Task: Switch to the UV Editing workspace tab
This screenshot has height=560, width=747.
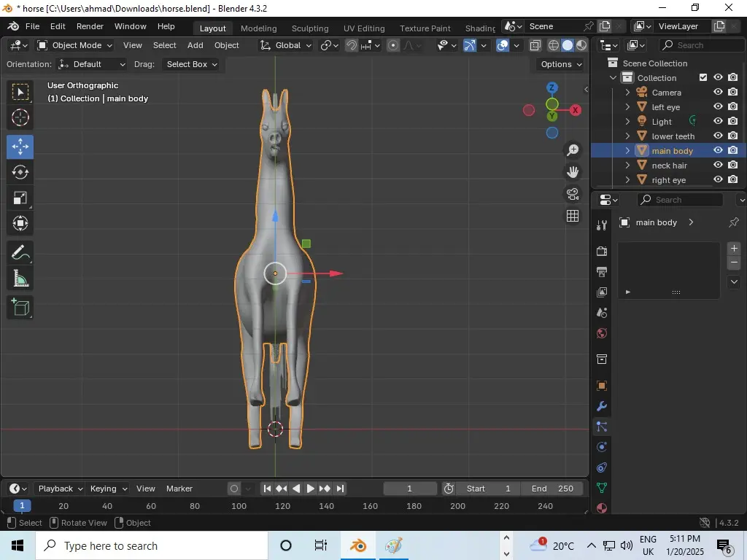Action: point(364,28)
